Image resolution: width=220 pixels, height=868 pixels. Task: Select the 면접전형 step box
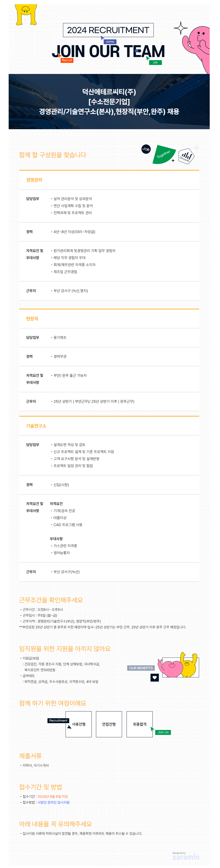coord(109,724)
